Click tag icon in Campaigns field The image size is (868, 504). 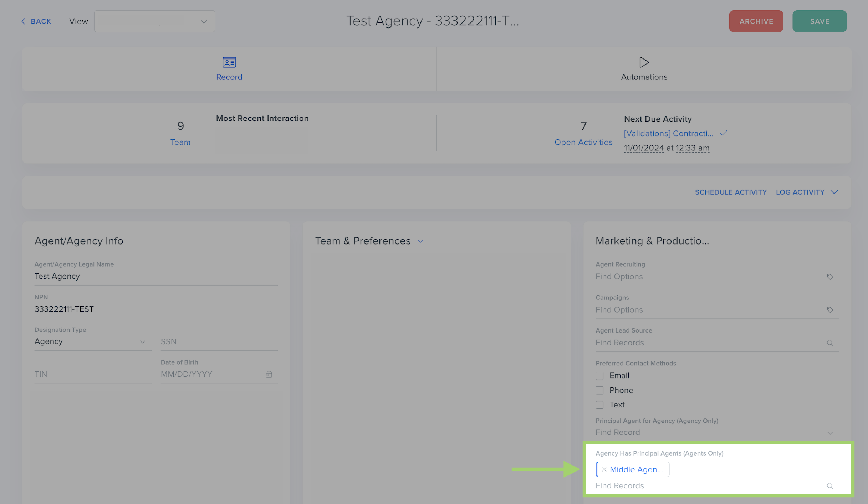(x=830, y=310)
